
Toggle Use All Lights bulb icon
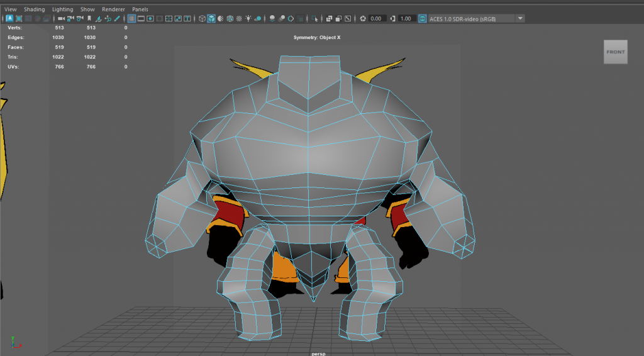(248, 18)
